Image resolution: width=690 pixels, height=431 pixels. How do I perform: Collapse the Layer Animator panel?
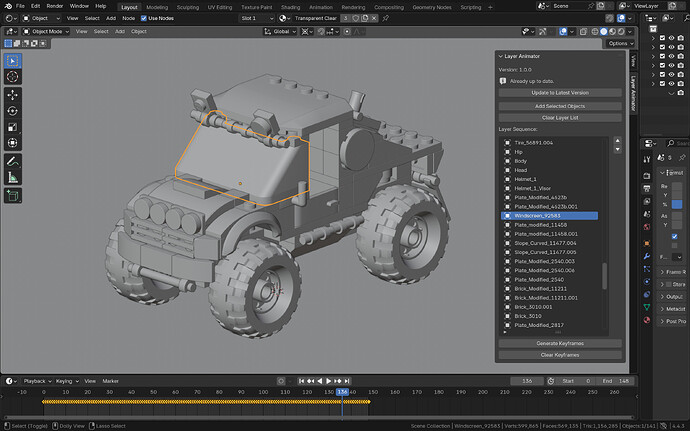point(500,56)
